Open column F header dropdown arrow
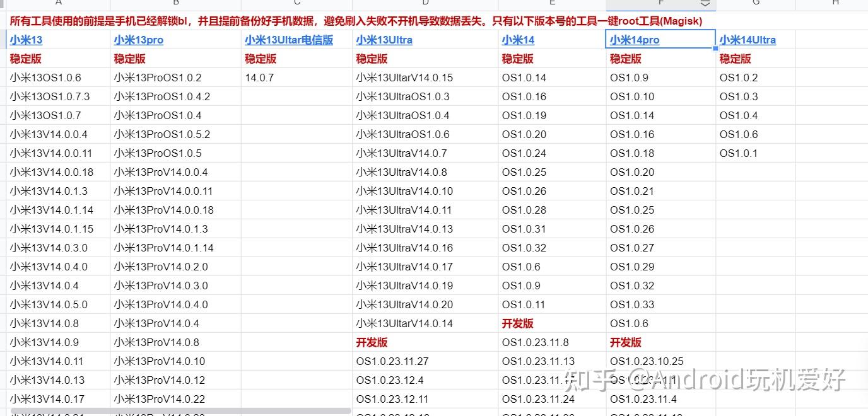The image size is (868, 416). (705, 4)
